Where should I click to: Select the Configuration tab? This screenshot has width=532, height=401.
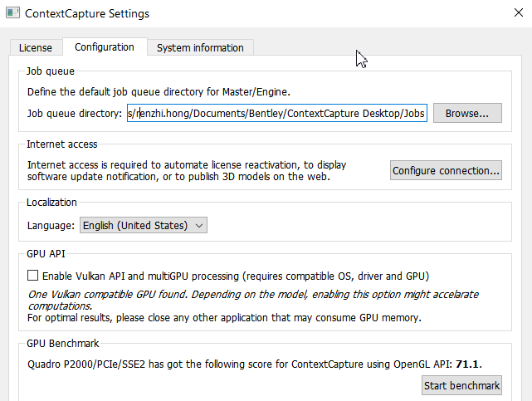tap(105, 46)
